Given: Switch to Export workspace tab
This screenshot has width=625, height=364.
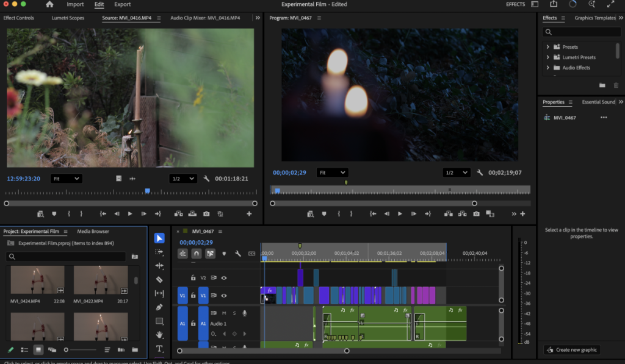Looking at the screenshot, I should pos(122,4).
